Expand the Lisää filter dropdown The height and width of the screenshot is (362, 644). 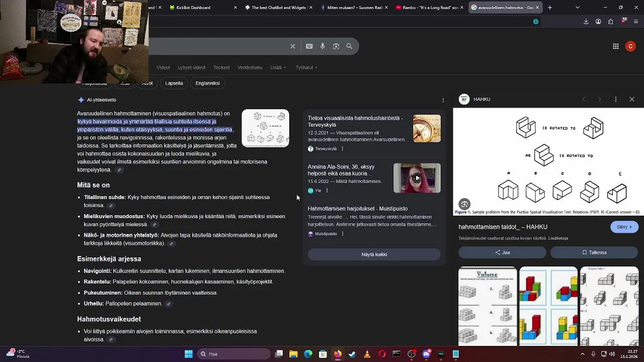(278, 67)
